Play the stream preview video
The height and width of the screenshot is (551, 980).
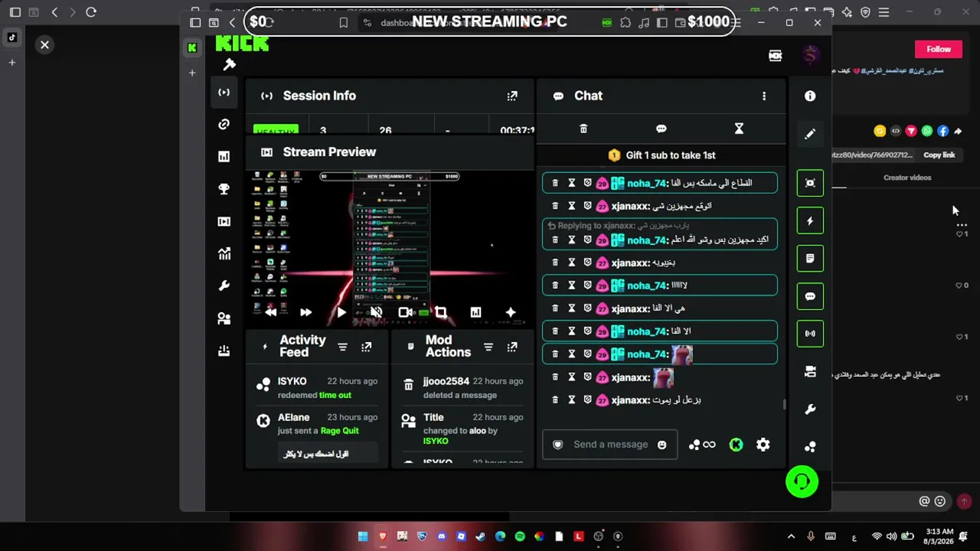pos(341,312)
